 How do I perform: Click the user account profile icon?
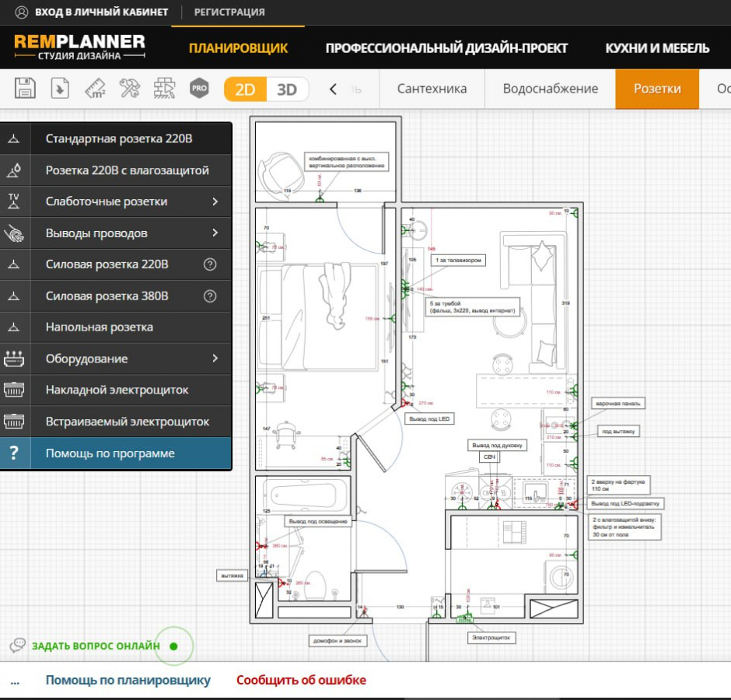(x=22, y=12)
